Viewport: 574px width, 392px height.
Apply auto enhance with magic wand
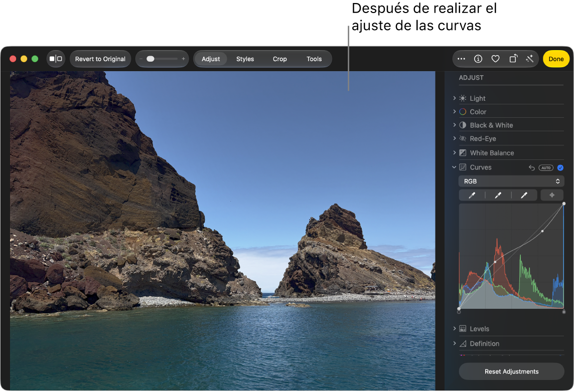click(x=530, y=59)
